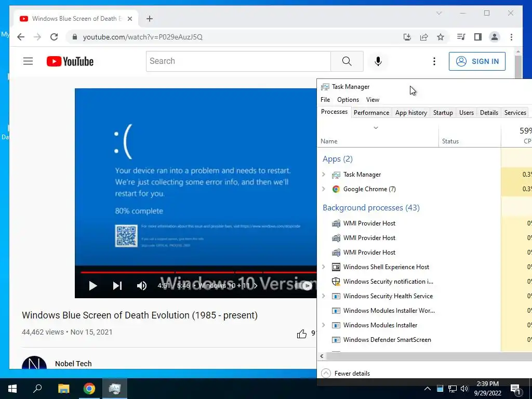The image size is (532, 399).
Task: View site information via the lock icon
Action: pos(75,37)
